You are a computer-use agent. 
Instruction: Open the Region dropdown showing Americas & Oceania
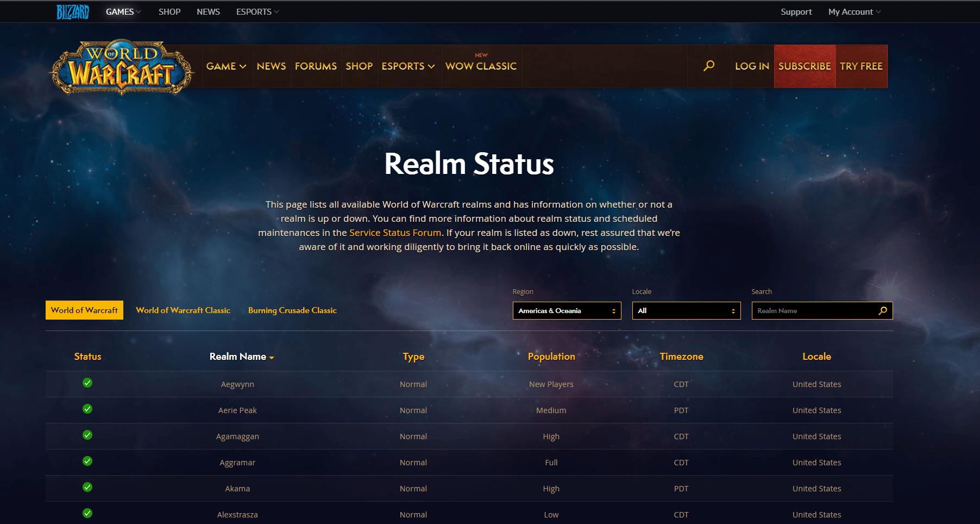coord(567,311)
